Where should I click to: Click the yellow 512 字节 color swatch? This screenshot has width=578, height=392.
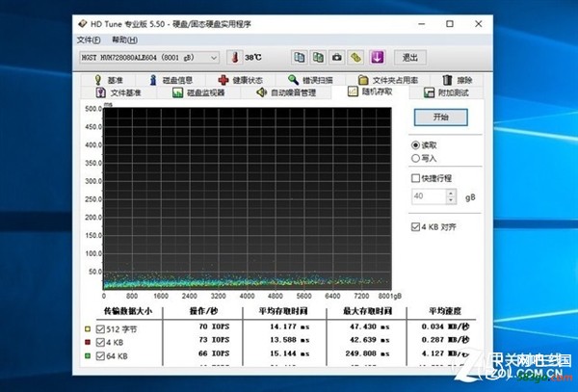[x=88, y=329]
